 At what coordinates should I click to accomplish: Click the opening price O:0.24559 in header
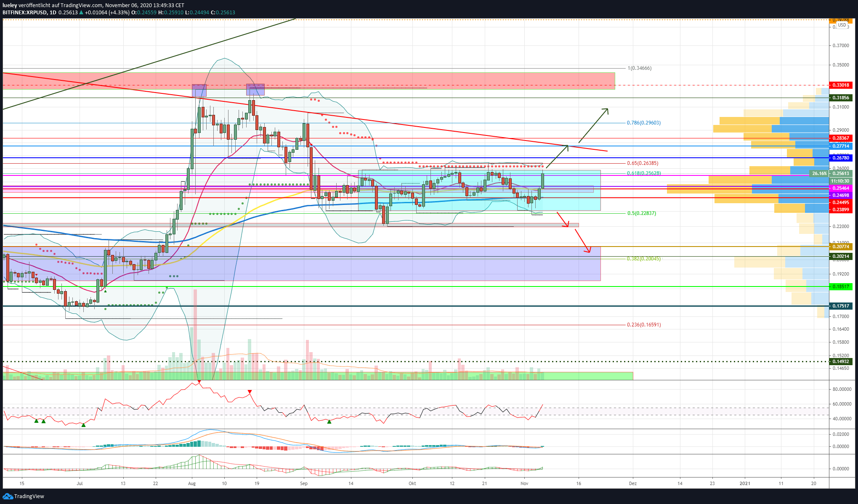pos(144,13)
